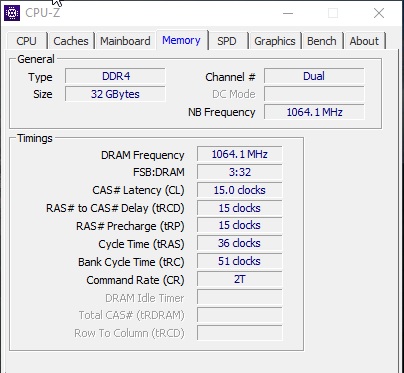Select the 2T command rate field
Image resolution: width=404 pixels, height=373 pixels.
(x=239, y=279)
